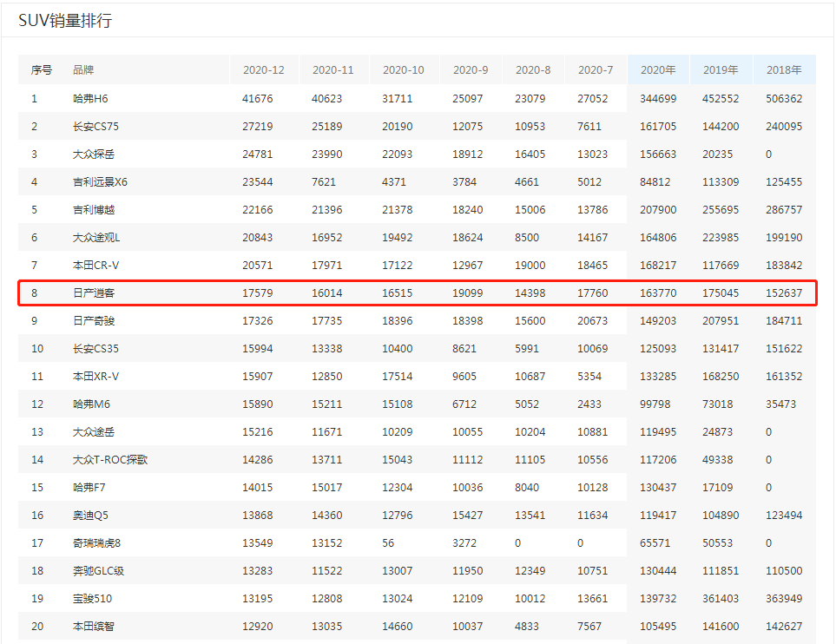
Task: Select the highlighted 日产逍客 row name
Action: pos(94,293)
